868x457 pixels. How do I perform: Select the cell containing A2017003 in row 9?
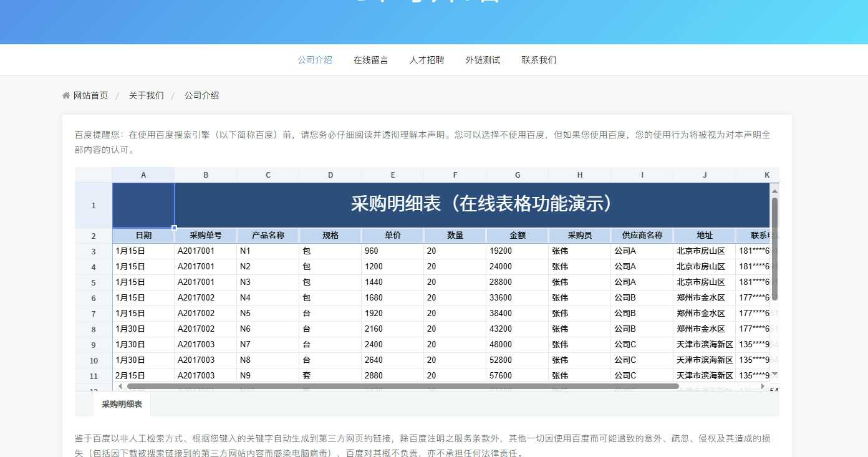click(x=206, y=344)
